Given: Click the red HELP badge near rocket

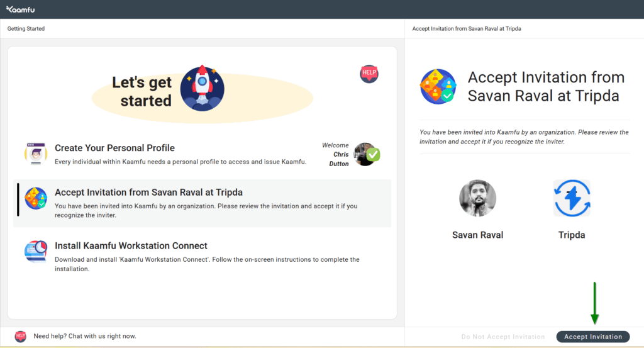Looking at the screenshot, I should pyautogui.click(x=369, y=74).
